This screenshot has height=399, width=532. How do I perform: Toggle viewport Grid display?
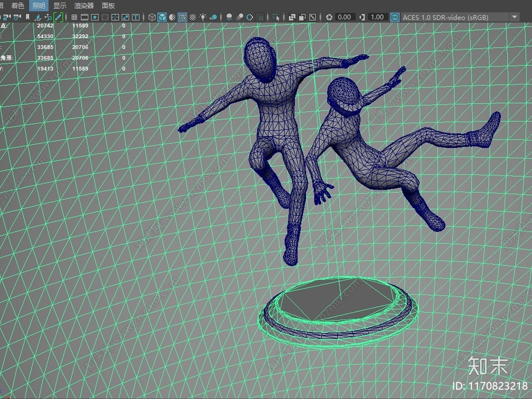[x=74, y=17]
